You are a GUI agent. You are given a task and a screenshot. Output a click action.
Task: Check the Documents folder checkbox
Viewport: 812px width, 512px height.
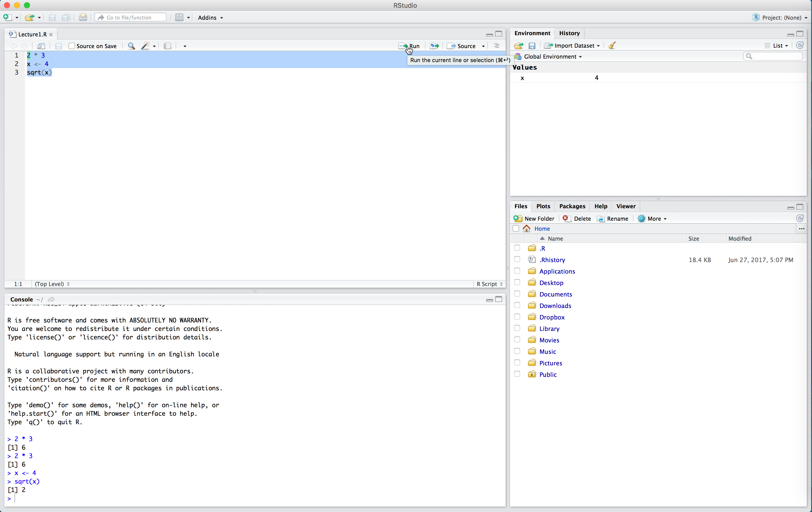point(517,294)
